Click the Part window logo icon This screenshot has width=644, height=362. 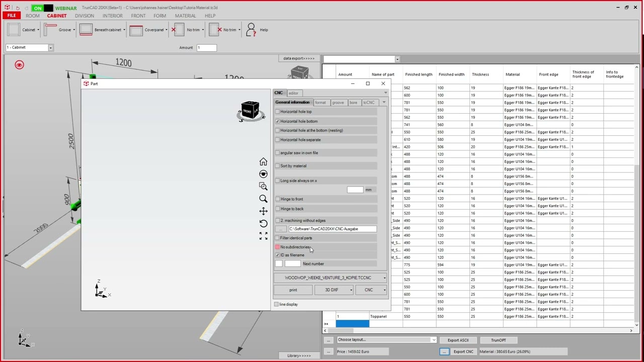(x=86, y=83)
